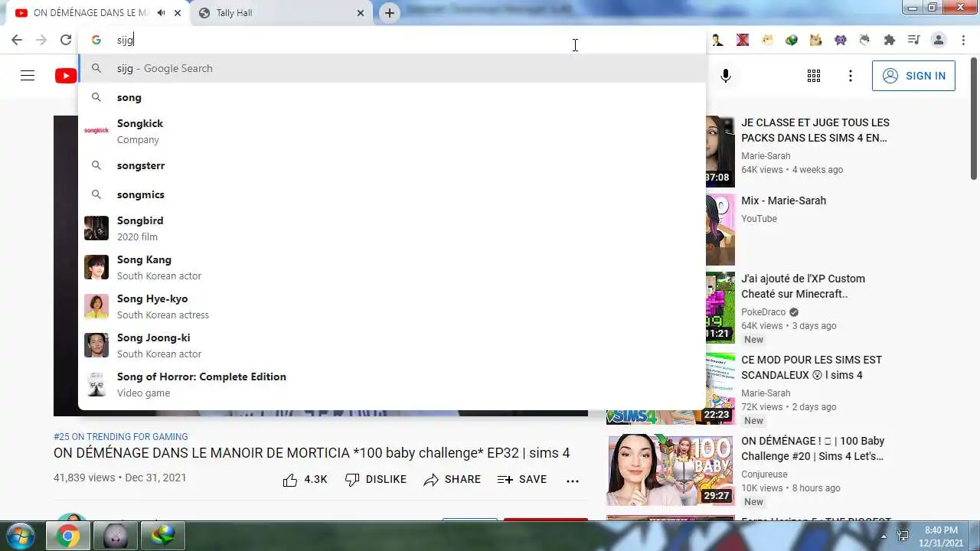Image resolution: width=980 pixels, height=551 pixels.
Task: Select Song of Horror: Complete Edition suggestion
Action: pyautogui.click(x=392, y=384)
